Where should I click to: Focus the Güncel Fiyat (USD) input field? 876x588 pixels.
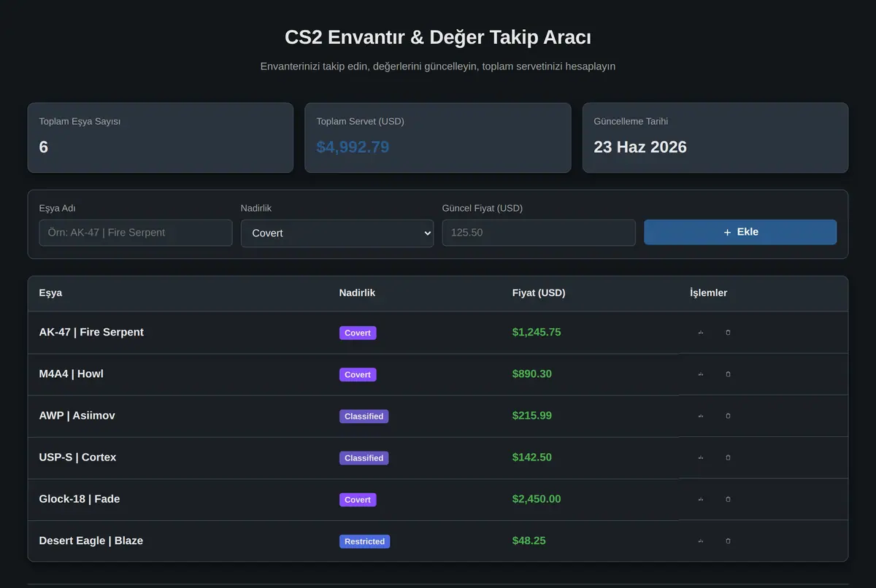point(539,233)
